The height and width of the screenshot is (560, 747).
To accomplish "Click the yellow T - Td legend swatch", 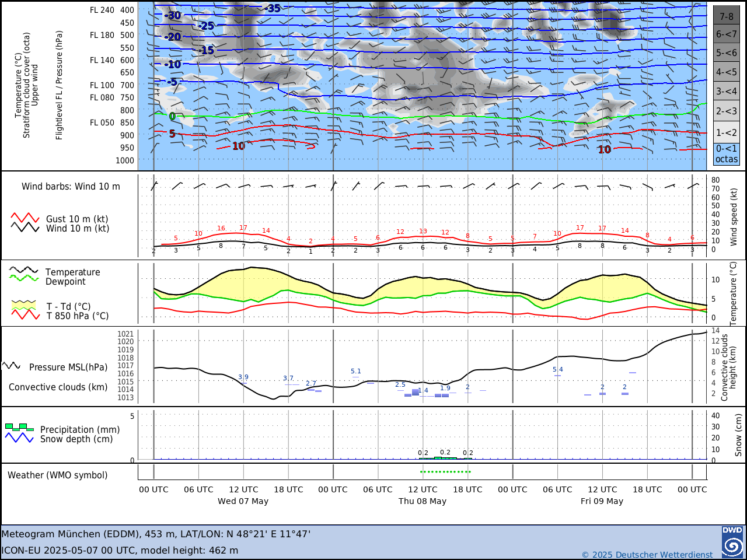I will (x=25, y=305).
